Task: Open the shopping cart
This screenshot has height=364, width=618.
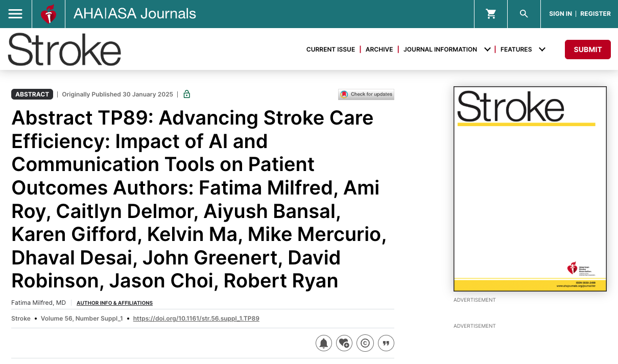Action: 491,14
